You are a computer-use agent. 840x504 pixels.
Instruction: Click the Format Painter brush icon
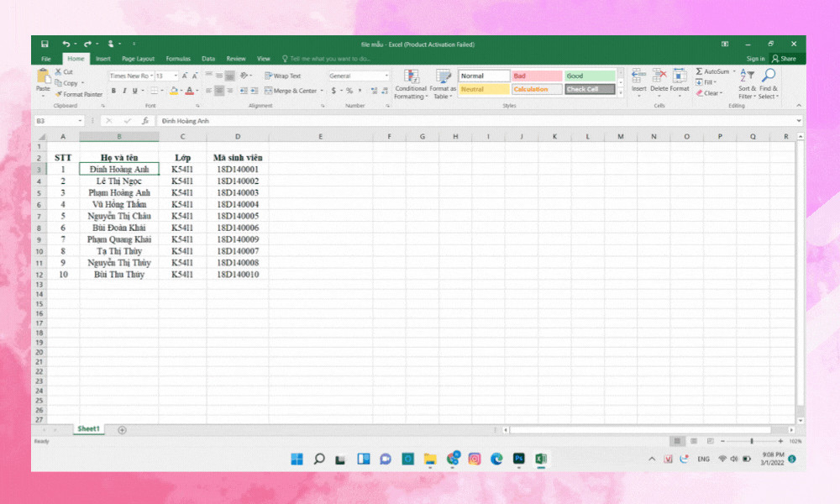59,94
